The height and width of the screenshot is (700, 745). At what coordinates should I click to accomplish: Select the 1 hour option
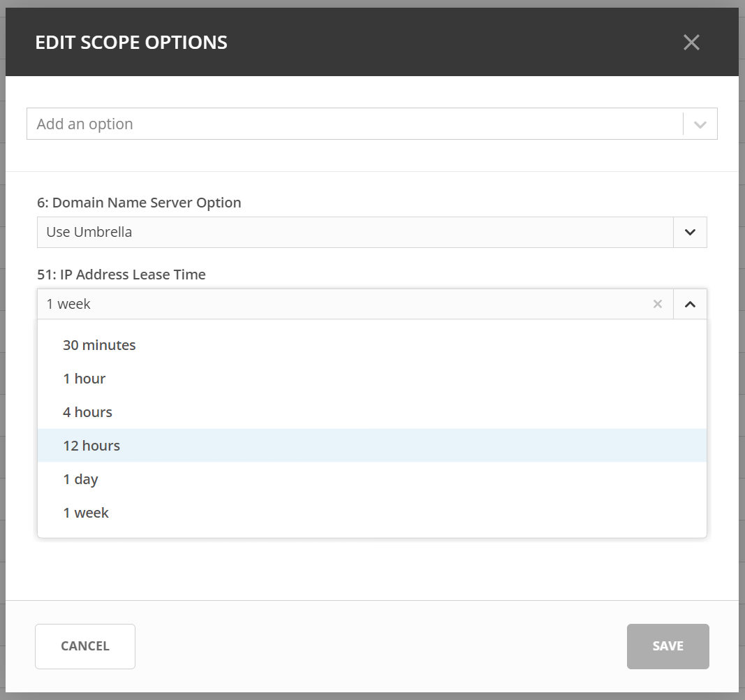[x=84, y=379]
